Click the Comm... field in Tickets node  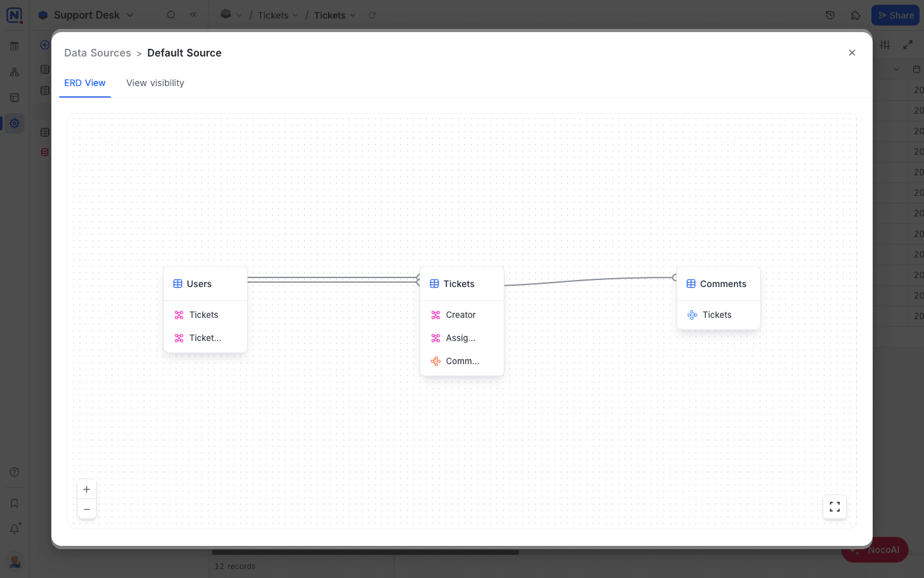(462, 361)
